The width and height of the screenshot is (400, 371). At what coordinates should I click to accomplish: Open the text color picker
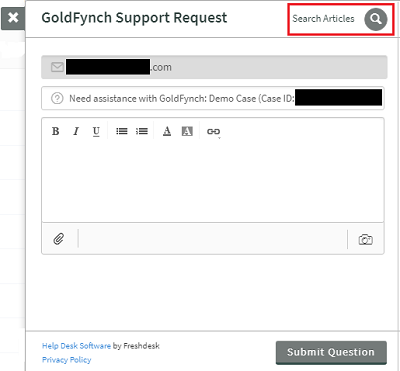167,131
